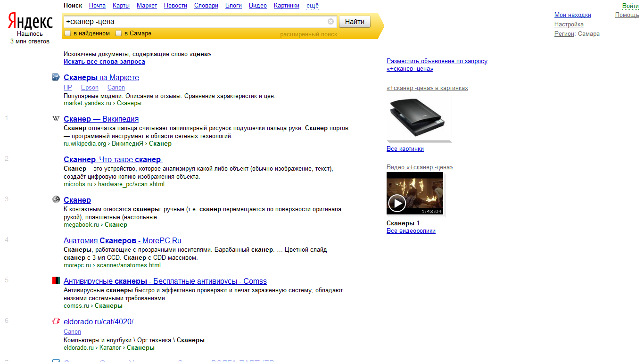Tick the 'в найденном' checkbox
Screen dimensions: 644x362
point(68,33)
